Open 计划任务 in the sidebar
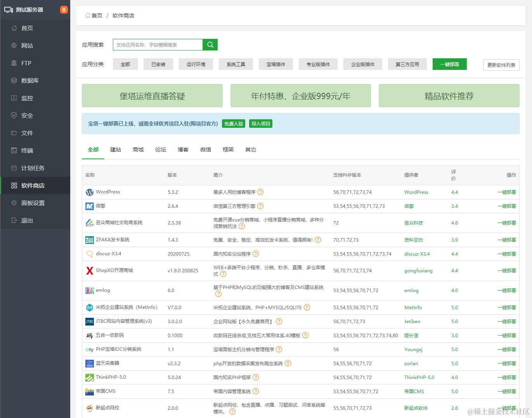 [x=35, y=168]
